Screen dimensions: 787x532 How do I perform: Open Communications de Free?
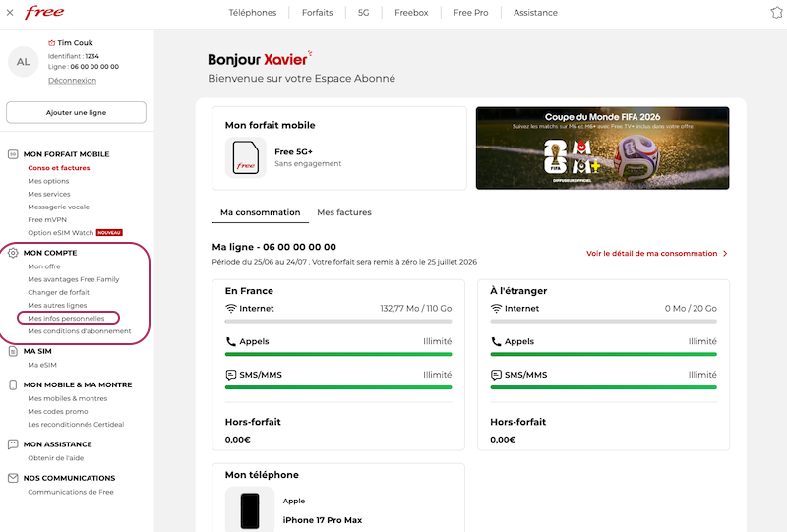[71, 492]
